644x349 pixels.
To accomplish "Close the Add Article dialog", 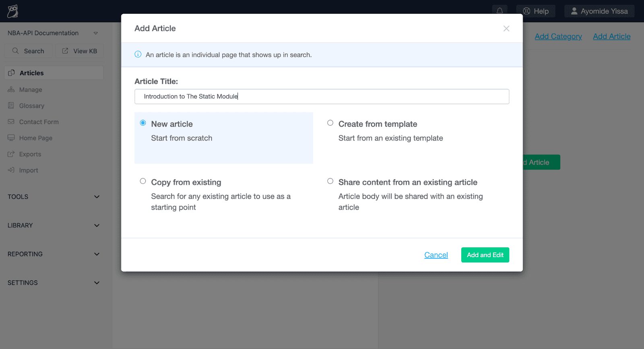I will (x=506, y=29).
